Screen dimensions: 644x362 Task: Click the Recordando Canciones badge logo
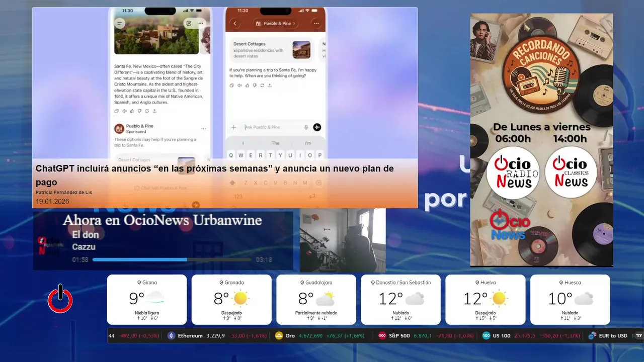tap(541, 74)
